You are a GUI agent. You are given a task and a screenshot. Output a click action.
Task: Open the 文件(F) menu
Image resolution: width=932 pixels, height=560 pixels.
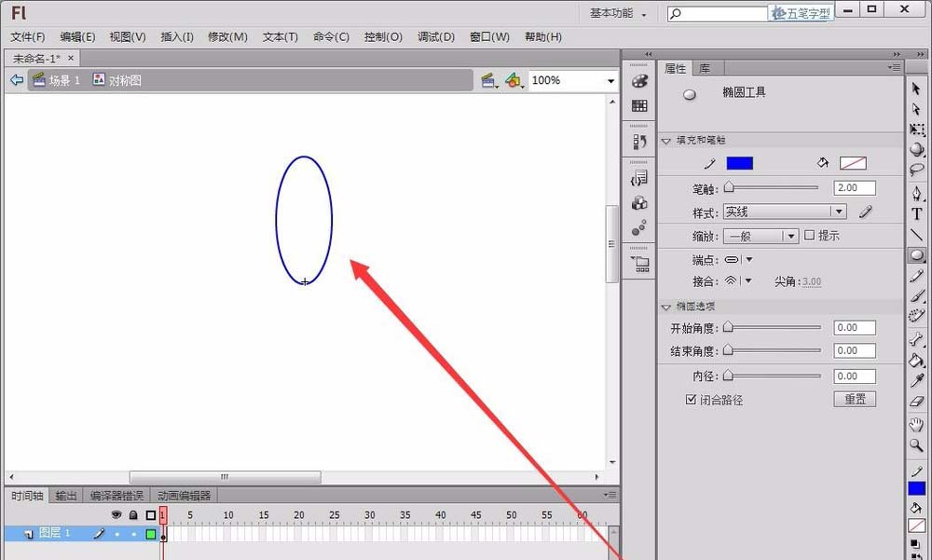(27, 37)
